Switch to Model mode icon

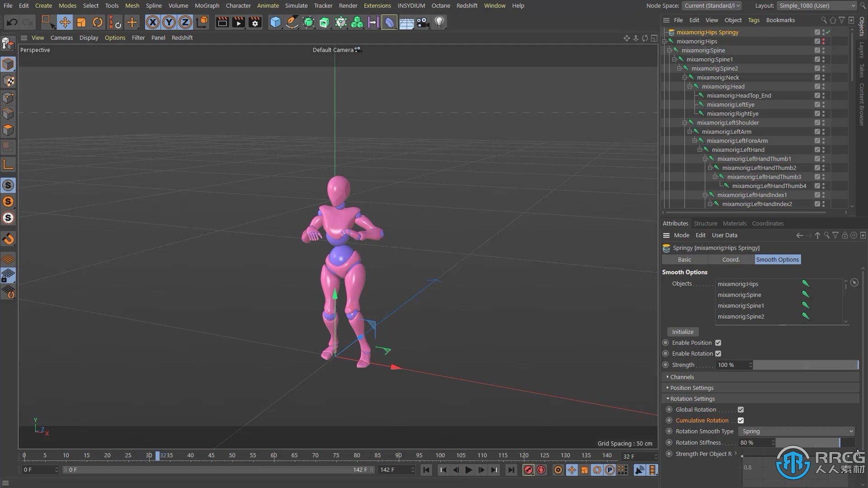pyautogui.click(x=8, y=65)
